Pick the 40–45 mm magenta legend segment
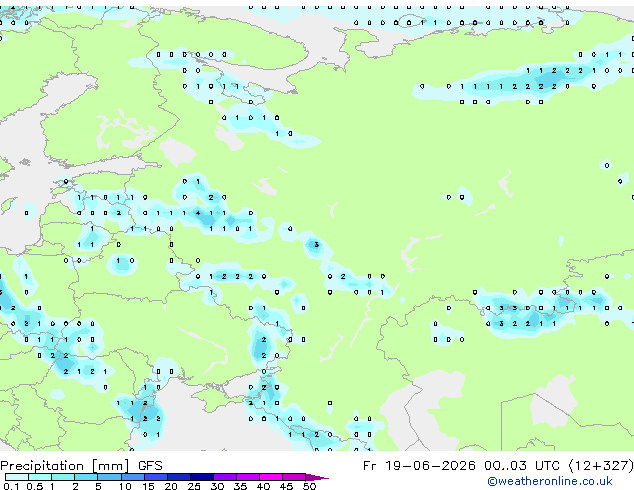This screenshot has width=634, height=490. pyautogui.click(x=271, y=477)
